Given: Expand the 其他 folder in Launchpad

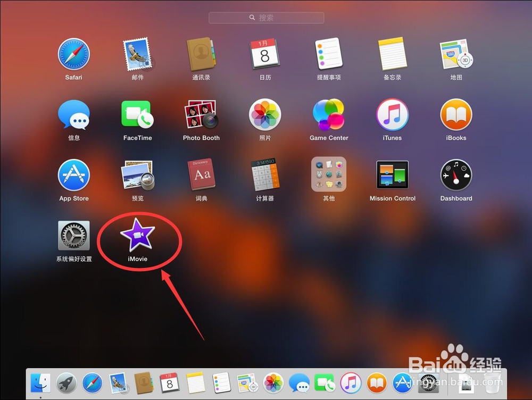Looking at the screenshot, I should (329, 174).
